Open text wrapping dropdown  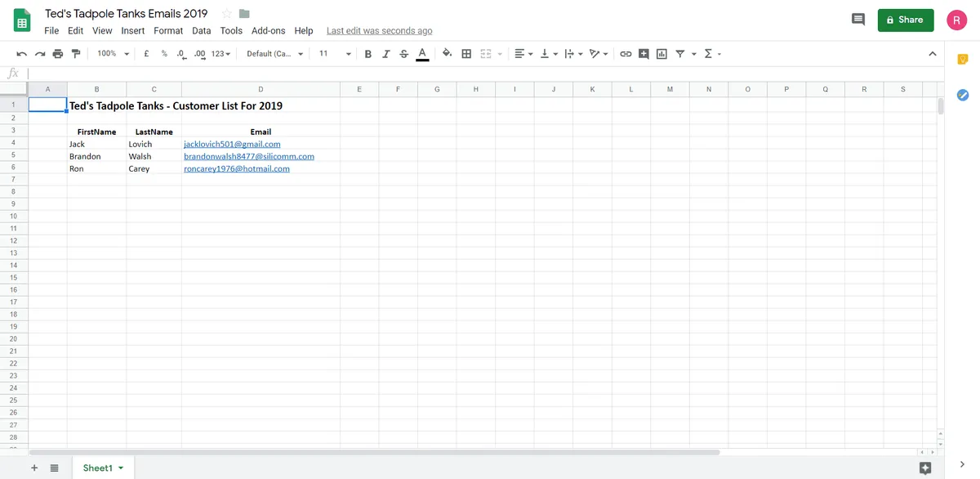[x=572, y=54]
